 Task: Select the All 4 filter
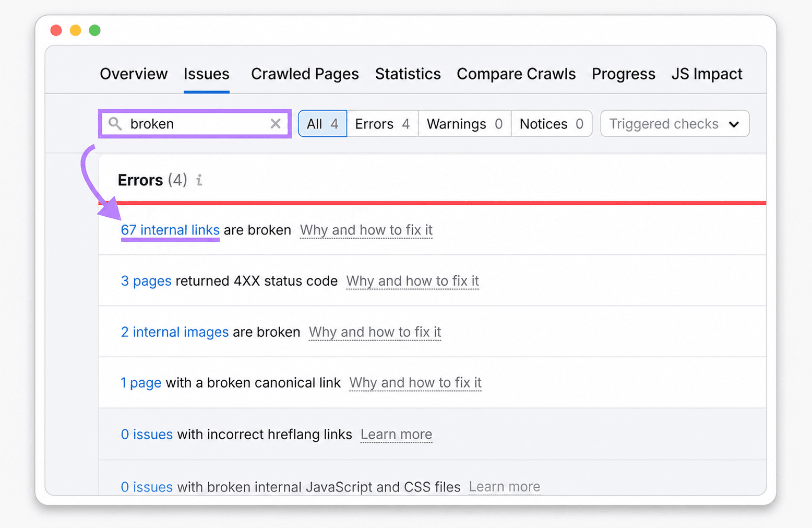point(323,124)
